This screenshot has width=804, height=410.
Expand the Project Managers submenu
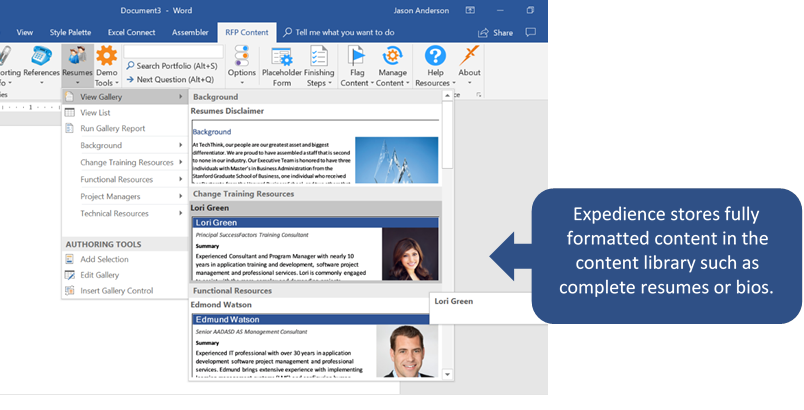click(x=113, y=196)
